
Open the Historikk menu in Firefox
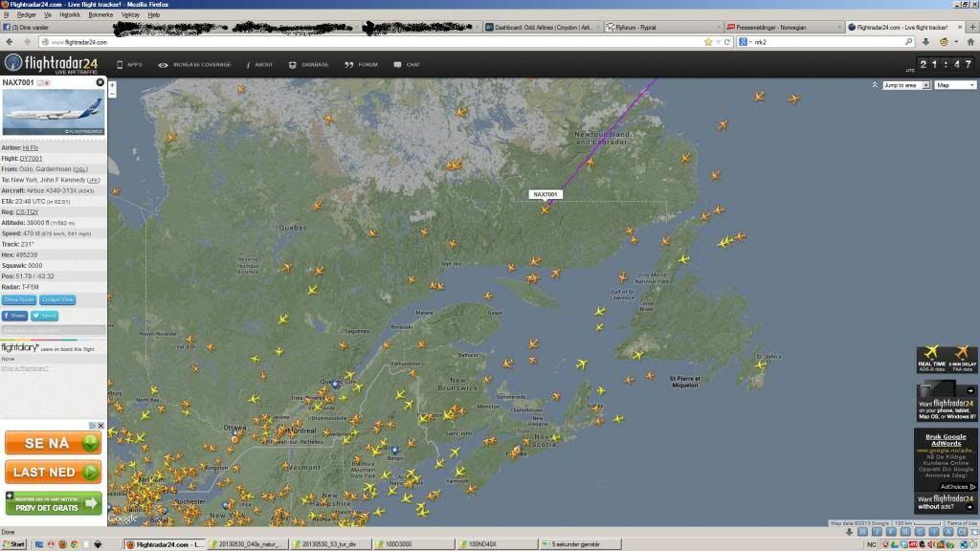point(69,14)
